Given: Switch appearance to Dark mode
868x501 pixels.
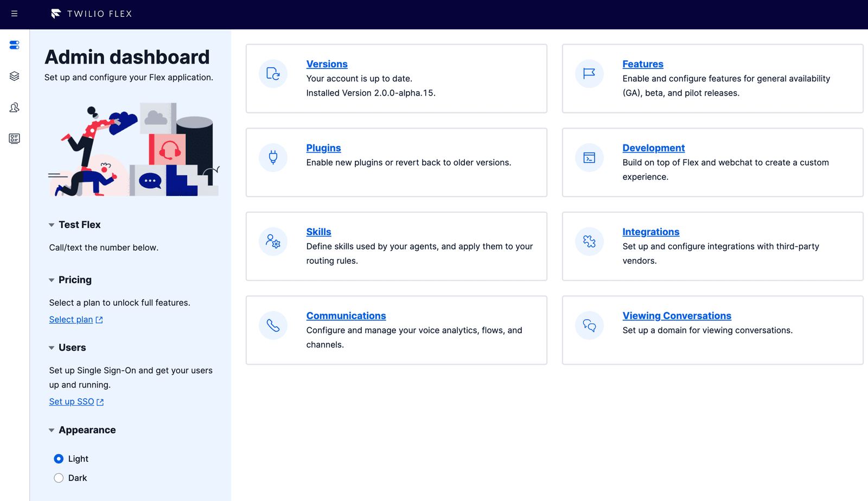Looking at the screenshot, I should pyautogui.click(x=58, y=478).
